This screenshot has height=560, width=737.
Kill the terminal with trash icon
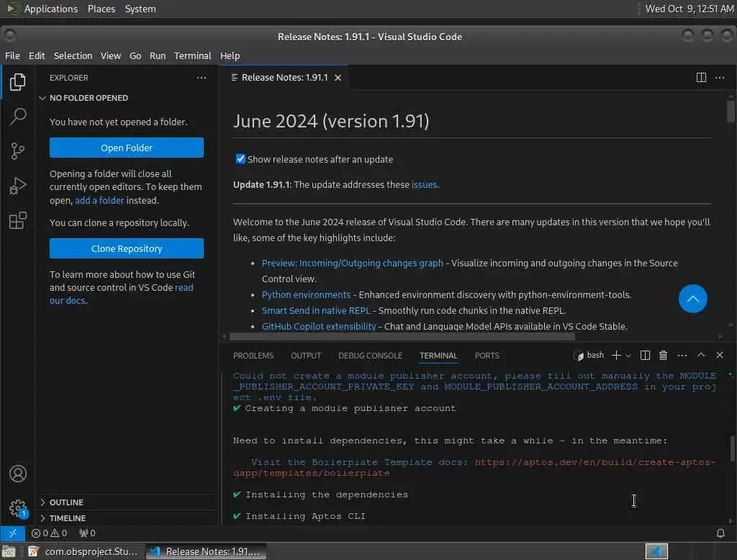(663, 355)
